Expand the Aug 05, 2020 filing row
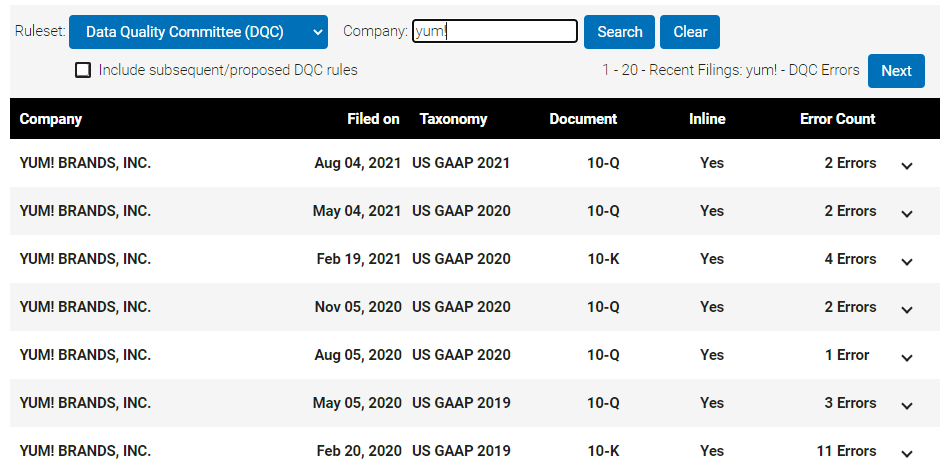 pos(907,357)
